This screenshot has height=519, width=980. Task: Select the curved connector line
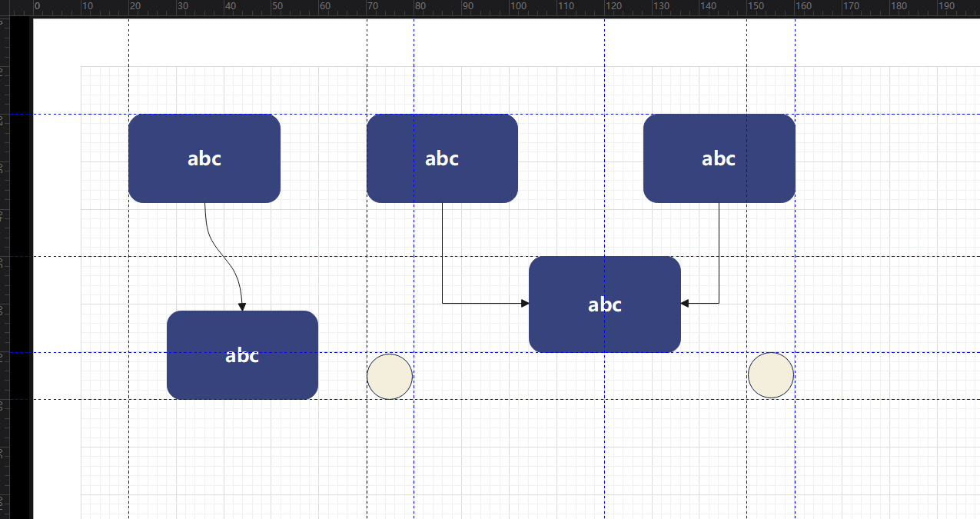224,257
